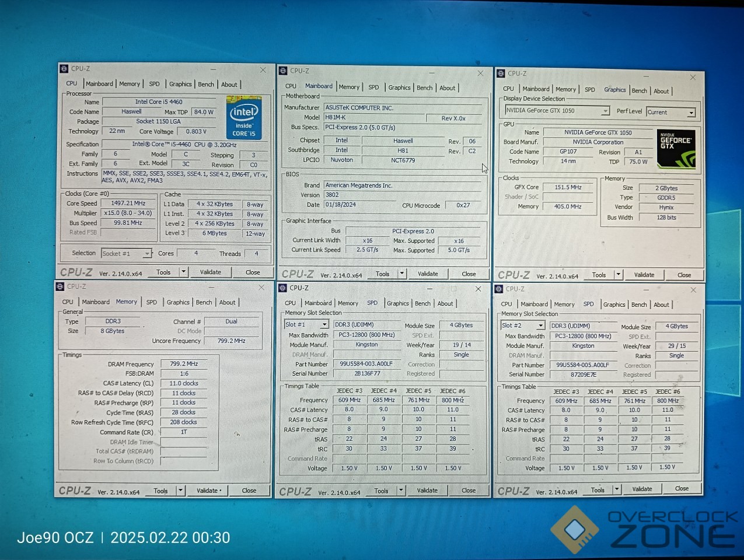Click the CPU-Z title icon in the GeForce graphics window
The image size is (744, 560).
501,73
